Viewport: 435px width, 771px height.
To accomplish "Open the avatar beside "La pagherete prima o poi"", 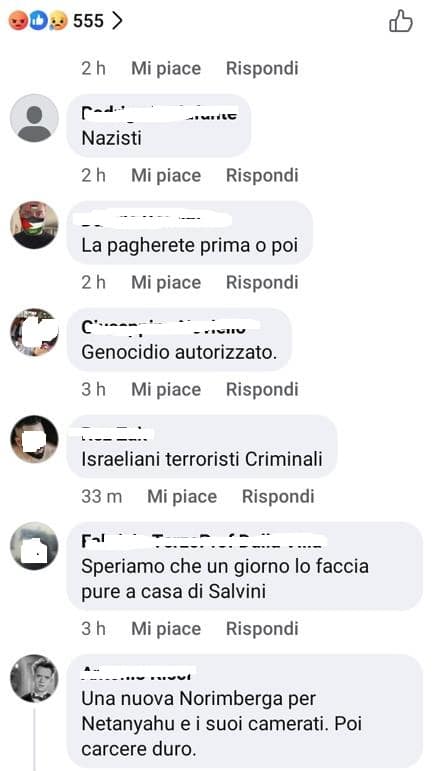I will point(34,225).
